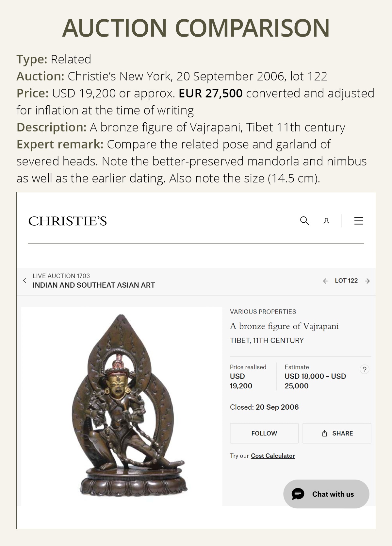Viewport: 392px width, 546px height.
Task: Go to next lot arrow
Action: click(367, 281)
